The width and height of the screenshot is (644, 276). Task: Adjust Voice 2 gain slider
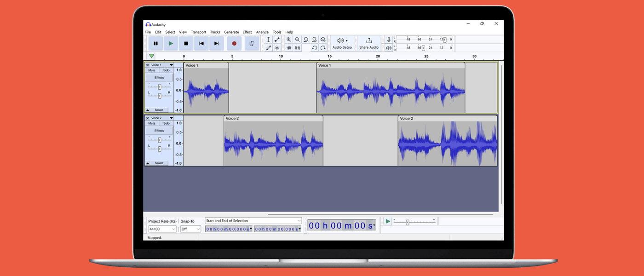pos(160,140)
